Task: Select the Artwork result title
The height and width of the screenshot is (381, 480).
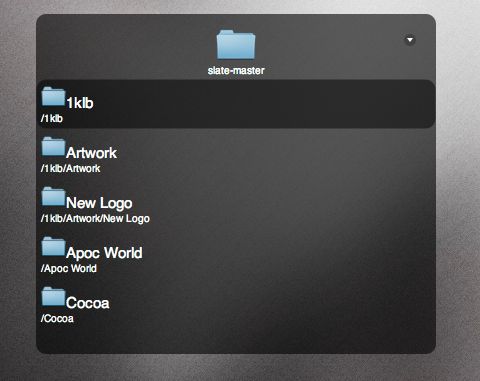Action: (x=91, y=153)
